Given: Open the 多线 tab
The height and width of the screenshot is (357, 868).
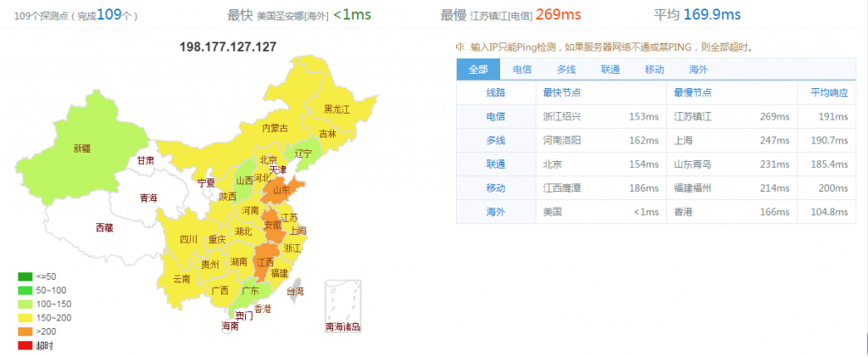Looking at the screenshot, I should (566, 70).
